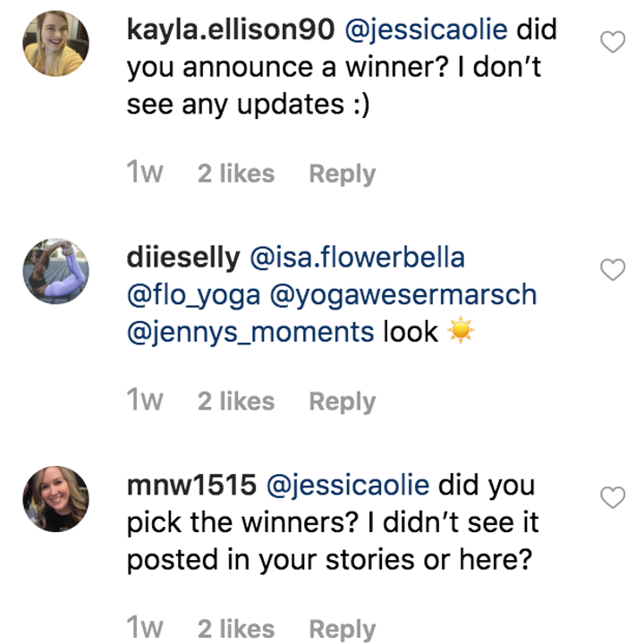
Task: Open kayla.ellison90's profile picture
Action: tap(55, 43)
